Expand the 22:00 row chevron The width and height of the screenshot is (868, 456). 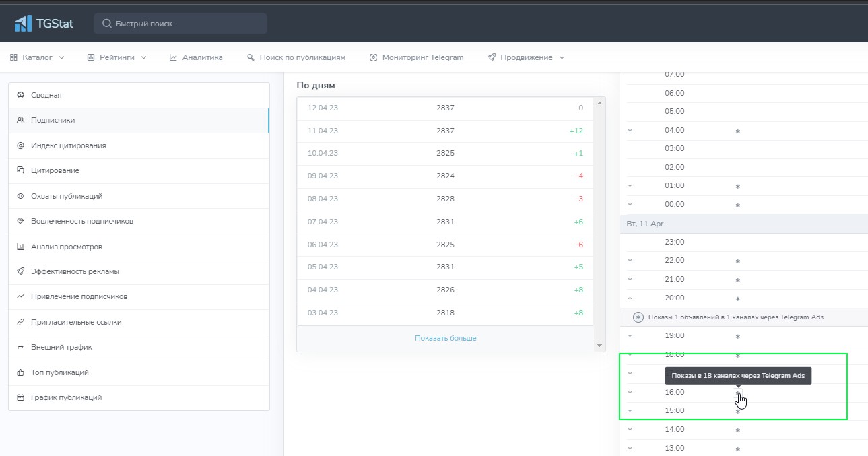pyautogui.click(x=630, y=260)
